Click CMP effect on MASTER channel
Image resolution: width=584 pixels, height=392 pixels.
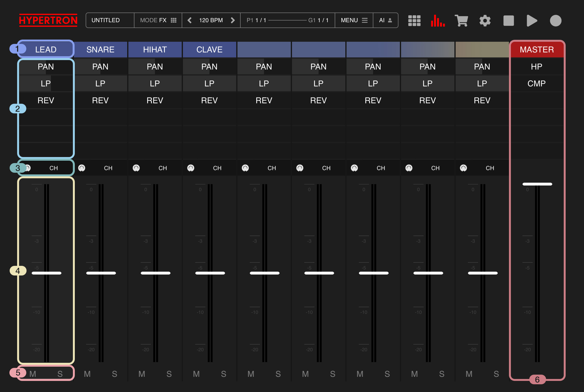pos(536,83)
